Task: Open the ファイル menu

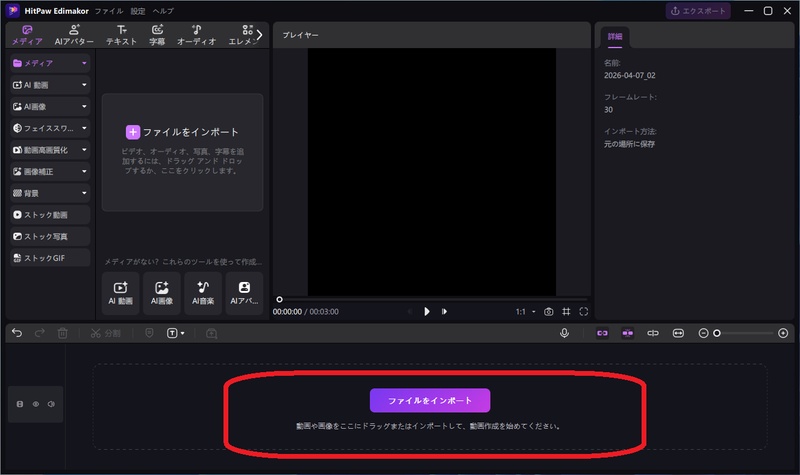Action: (109, 11)
